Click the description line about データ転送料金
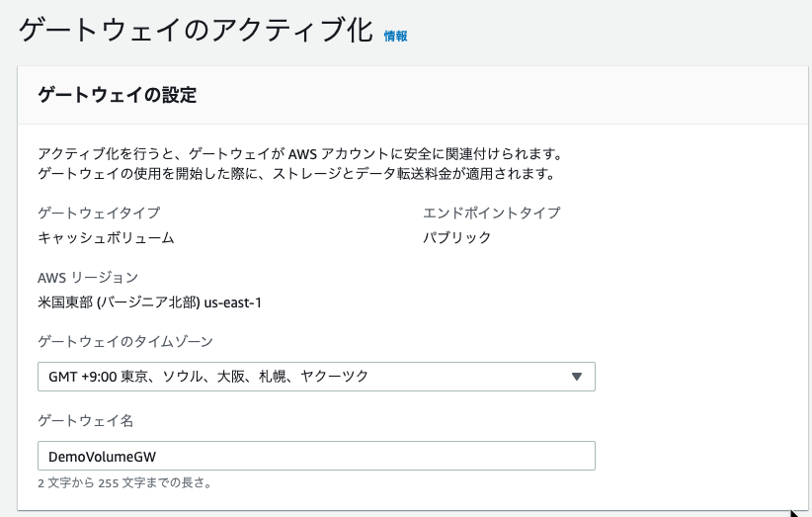Viewport: 812px width, 517px height. (x=296, y=174)
